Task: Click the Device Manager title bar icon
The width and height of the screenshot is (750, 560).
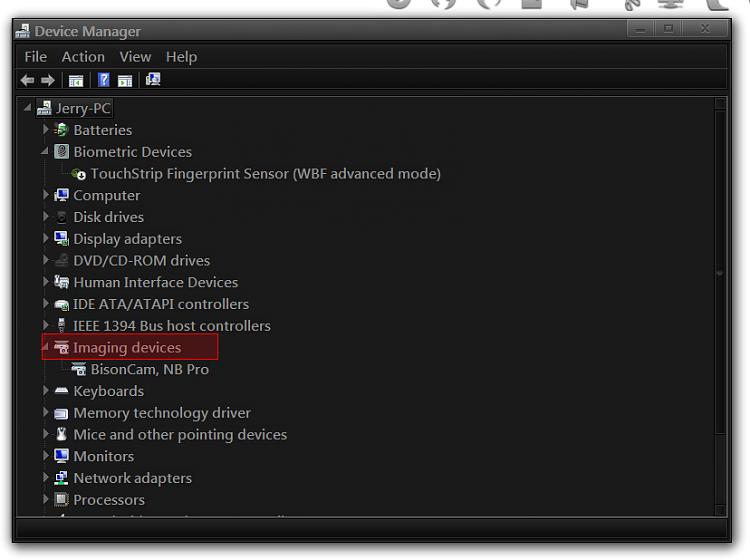Action: [22, 32]
